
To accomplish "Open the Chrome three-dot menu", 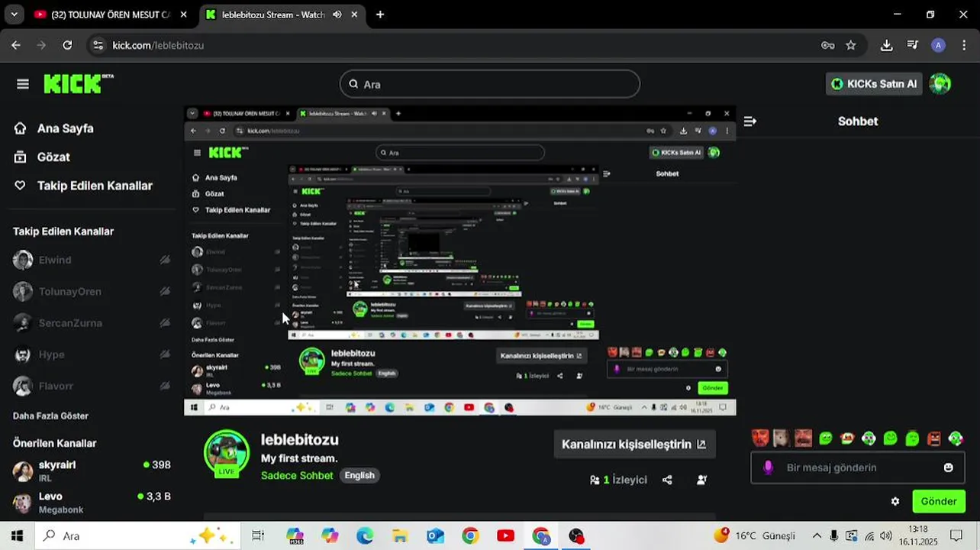I will pyautogui.click(x=964, y=45).
